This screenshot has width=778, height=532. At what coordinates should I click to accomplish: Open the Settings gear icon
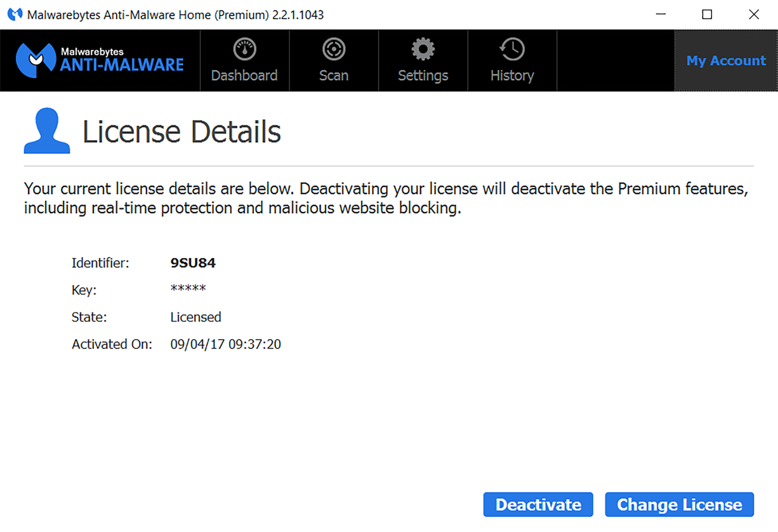click(x=423, y=49)
